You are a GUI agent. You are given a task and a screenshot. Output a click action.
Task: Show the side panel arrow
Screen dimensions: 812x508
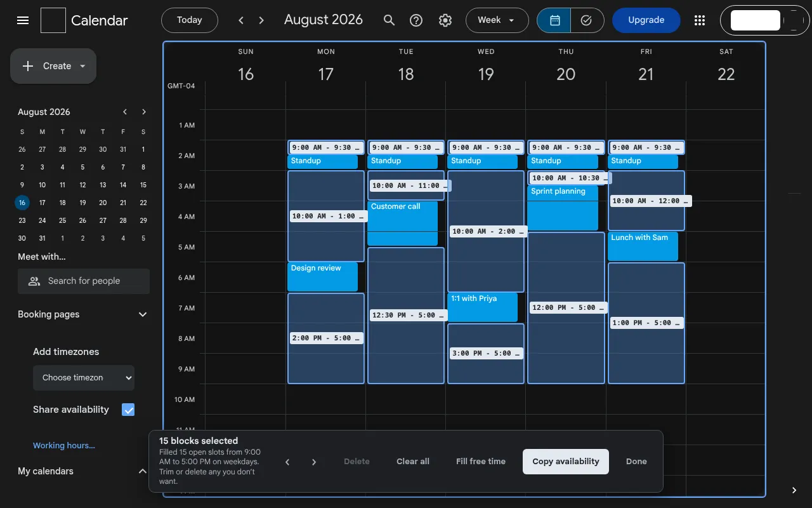(x=794, y=490)
